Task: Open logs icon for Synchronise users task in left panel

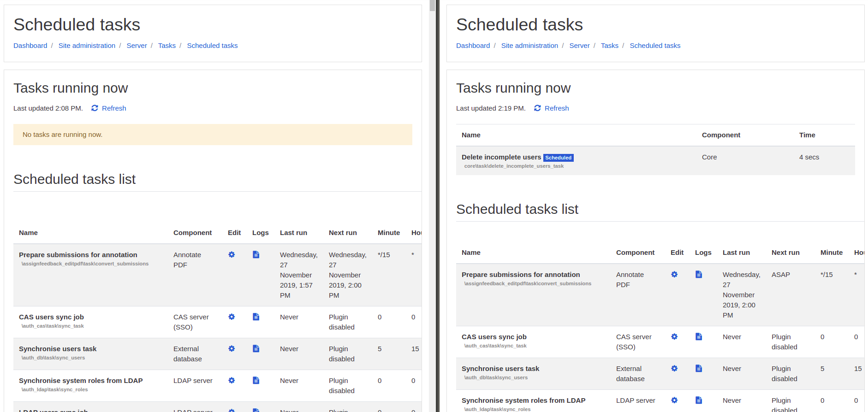Action: [x=256, y=348]
